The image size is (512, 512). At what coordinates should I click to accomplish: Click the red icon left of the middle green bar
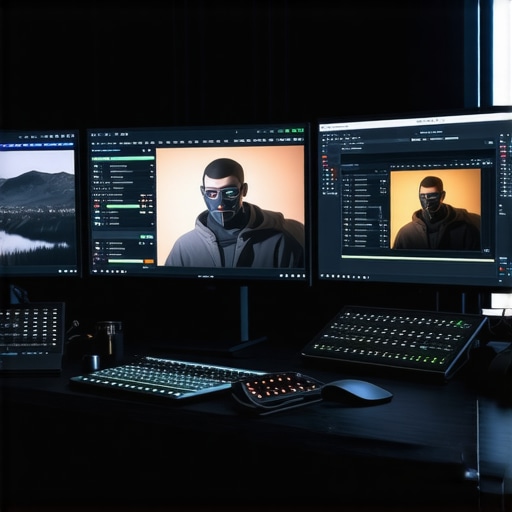point(97,207)
